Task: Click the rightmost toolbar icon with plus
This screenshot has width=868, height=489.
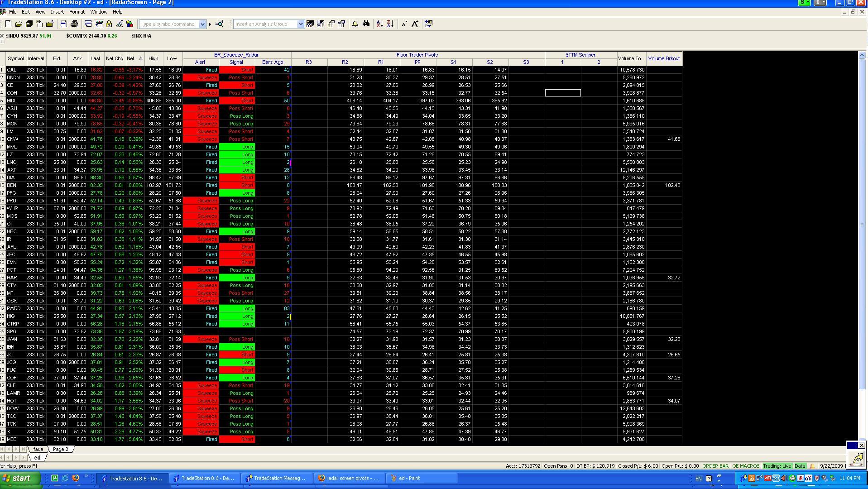Action: click(x=429, y=24)
